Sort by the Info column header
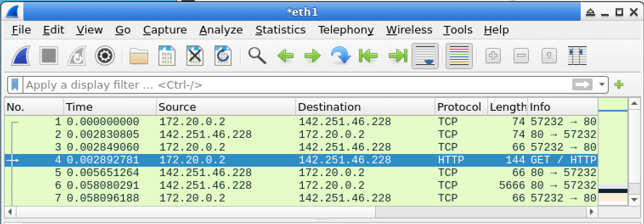 pyautogui.click(x=562, y=107)
